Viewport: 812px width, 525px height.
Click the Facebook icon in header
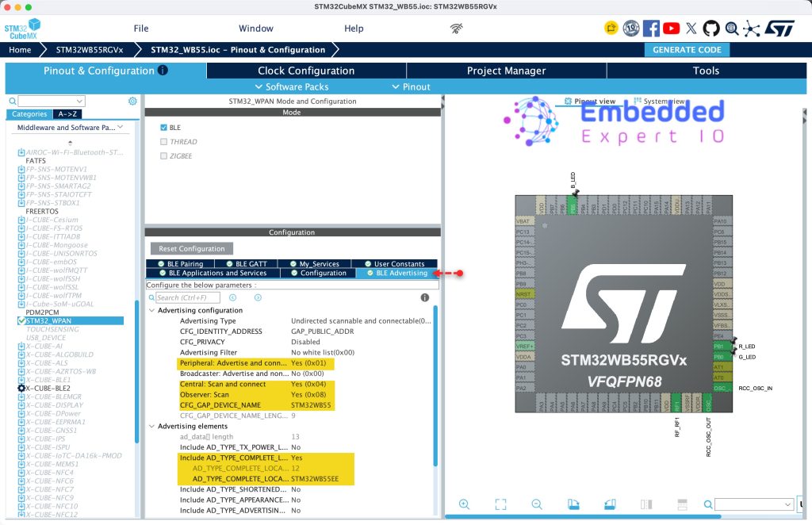tap(651, 28)
